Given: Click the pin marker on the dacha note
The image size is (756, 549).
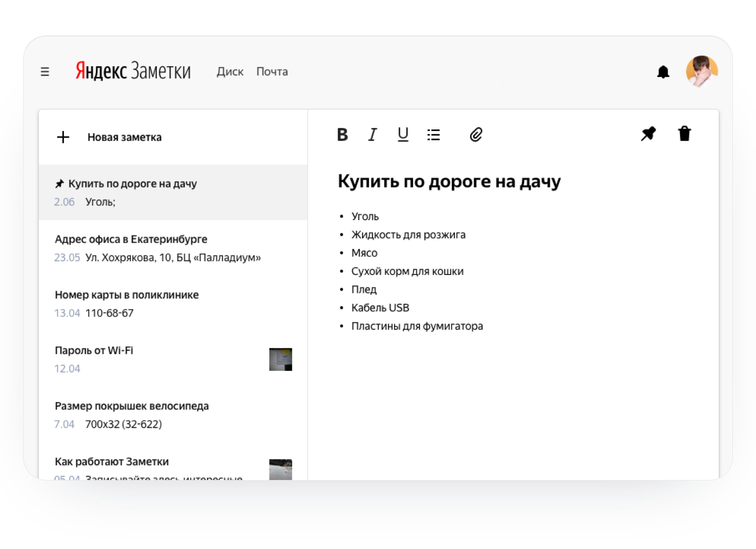Looking at the screenshot, I should 60,183.
